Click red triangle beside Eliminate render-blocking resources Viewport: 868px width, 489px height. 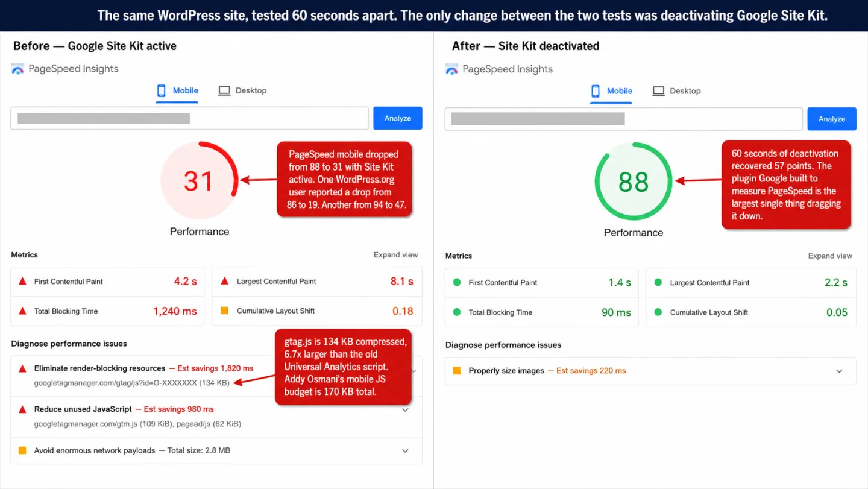point(22,368)
